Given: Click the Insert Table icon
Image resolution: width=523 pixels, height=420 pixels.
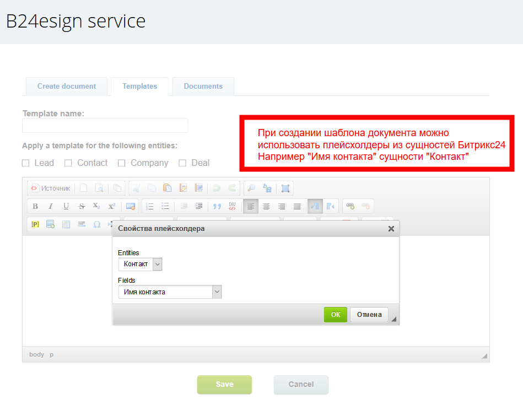Looking at the screenshot, I should pyautogui.click(x=66, y=224).
